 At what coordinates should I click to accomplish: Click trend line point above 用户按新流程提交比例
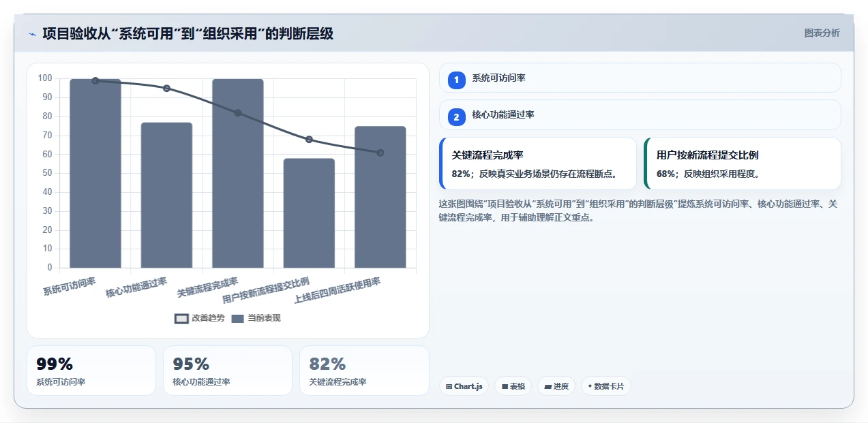click(x=309, y=140)
